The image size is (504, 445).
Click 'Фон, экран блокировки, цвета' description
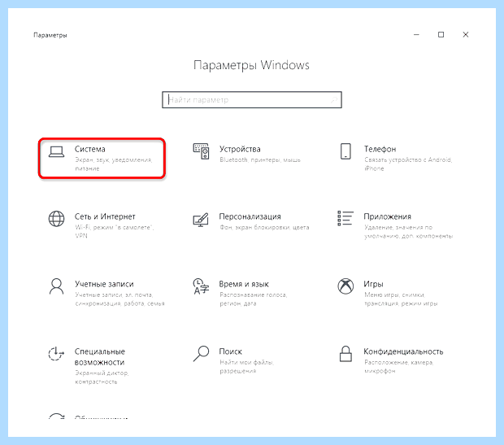[x=264, y=227]
